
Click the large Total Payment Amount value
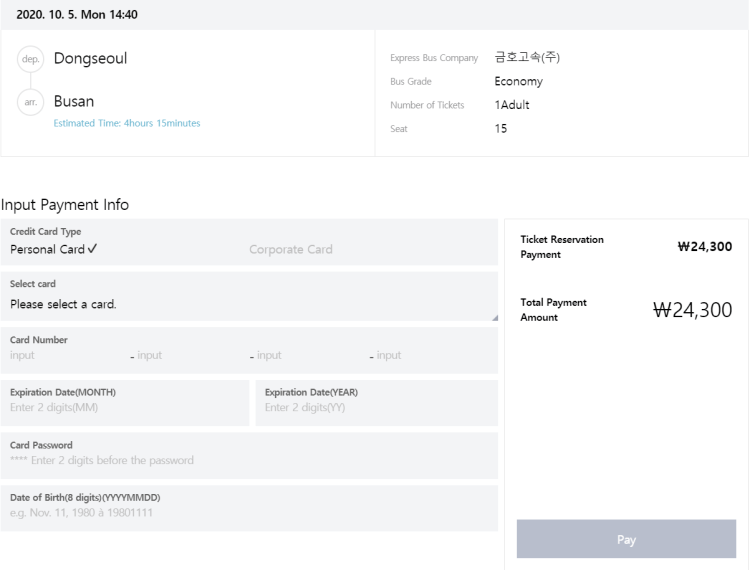click(692, 310)
